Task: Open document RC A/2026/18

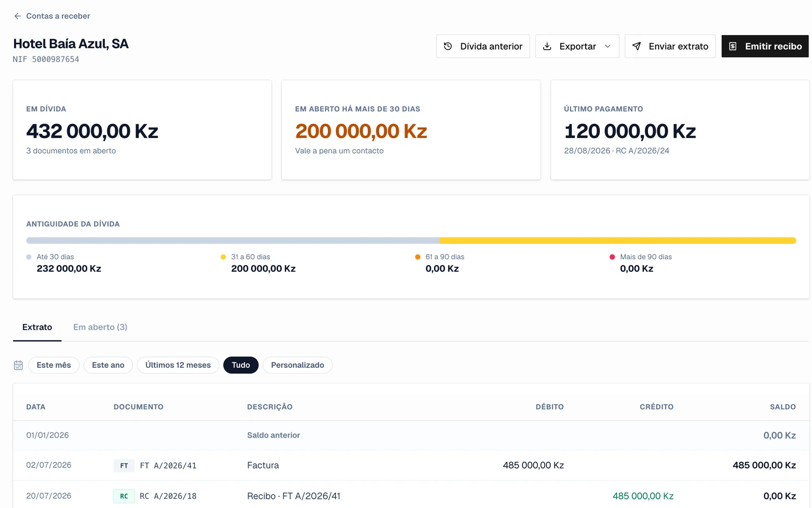Action: pos(168,496)
